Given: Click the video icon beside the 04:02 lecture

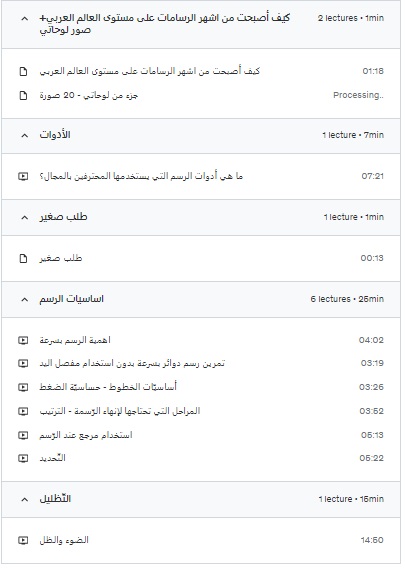Looking at the screenshot, I should pos(23,340).
